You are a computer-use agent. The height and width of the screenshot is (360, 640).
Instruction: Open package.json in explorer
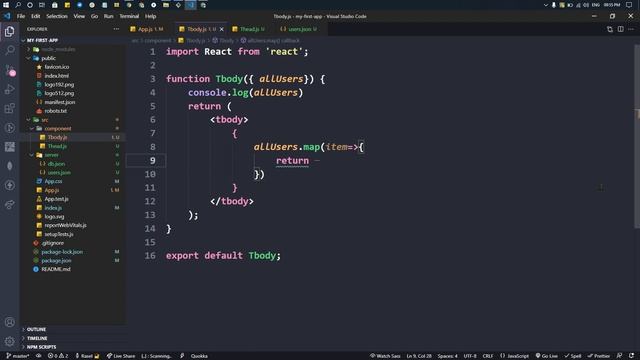(56, 260)
